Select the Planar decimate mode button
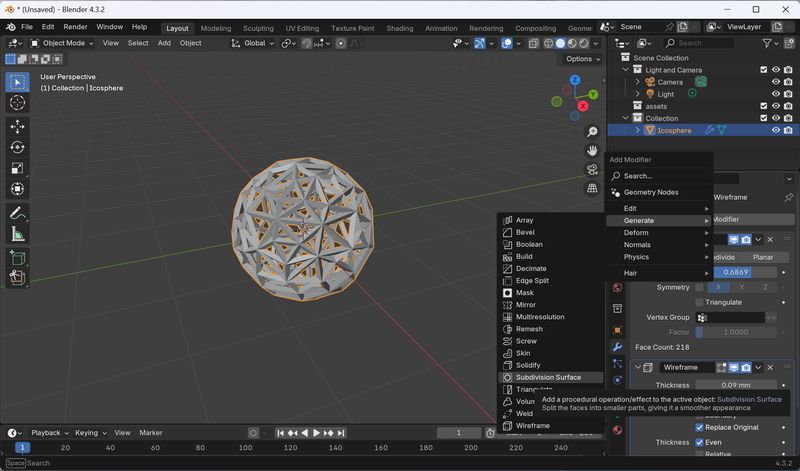 [x=762, y=257]
